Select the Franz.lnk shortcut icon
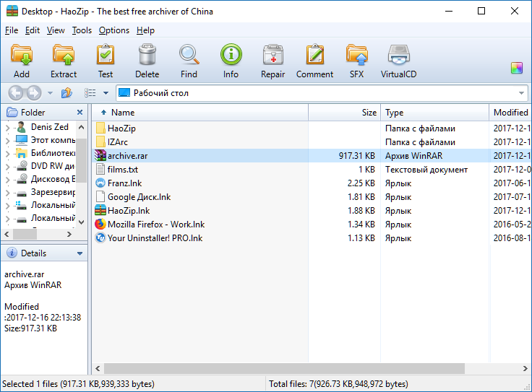Viewport: 532px width, 392px height. point(100,183)
